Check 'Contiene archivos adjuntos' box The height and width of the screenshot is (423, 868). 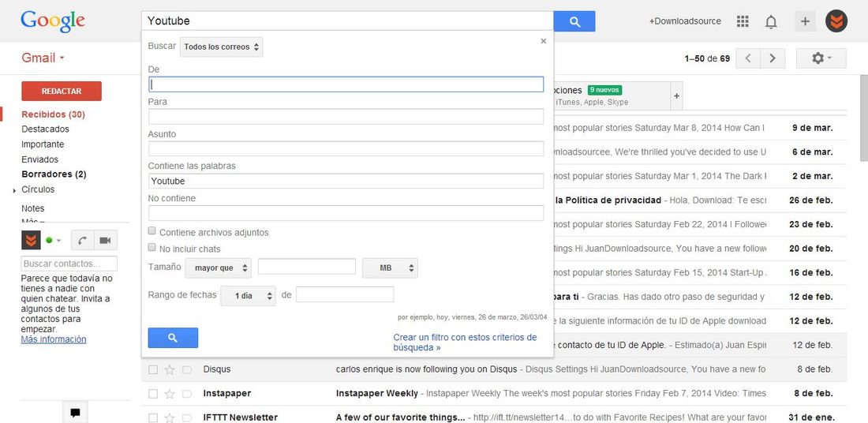click(152, 231)
